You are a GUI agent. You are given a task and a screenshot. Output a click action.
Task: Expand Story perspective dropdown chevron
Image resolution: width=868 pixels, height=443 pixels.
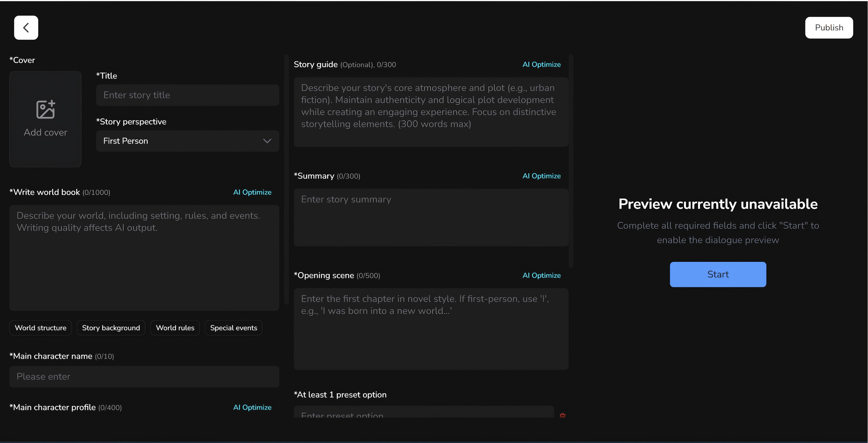267,141
